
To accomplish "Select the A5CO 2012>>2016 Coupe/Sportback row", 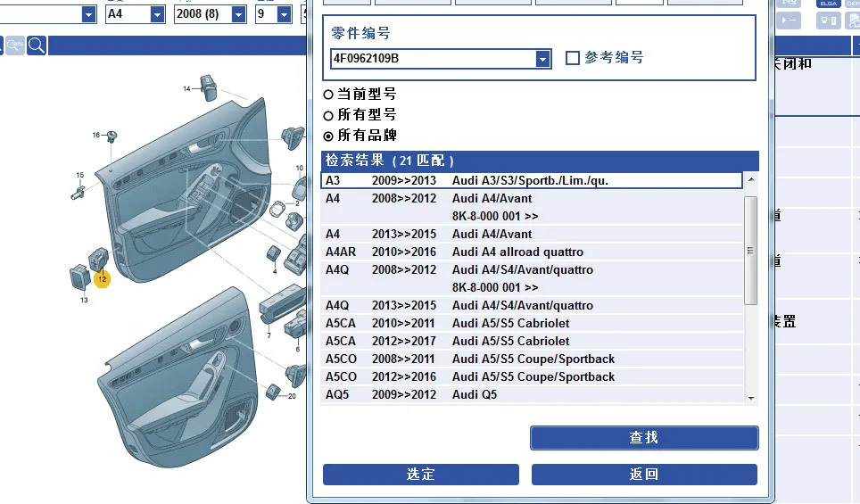I will (x=532, y=376).
